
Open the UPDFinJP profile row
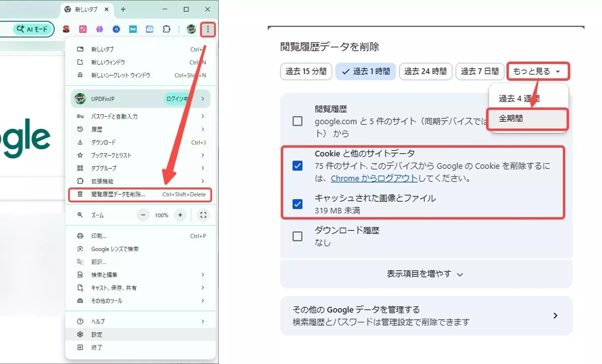tap(141, 98)
